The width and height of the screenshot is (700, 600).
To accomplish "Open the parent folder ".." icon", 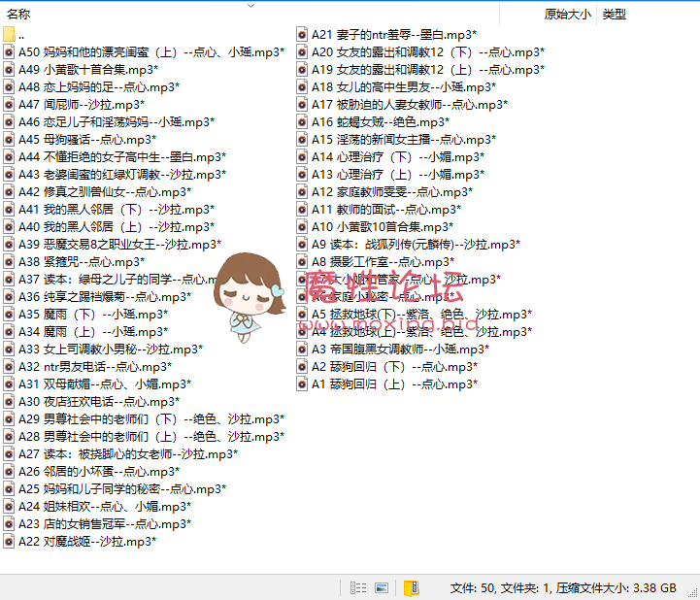I will [9, 35].
